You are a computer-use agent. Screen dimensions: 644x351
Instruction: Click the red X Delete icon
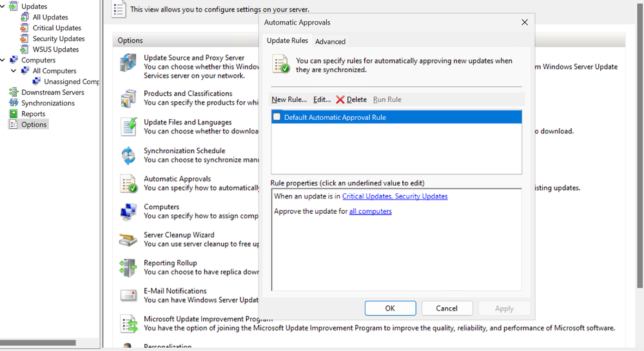tap(340, 99)
